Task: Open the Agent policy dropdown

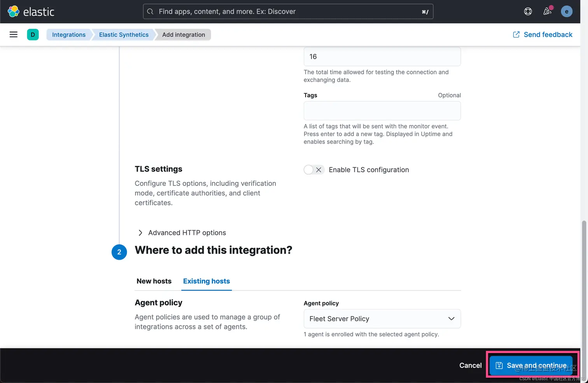Action: pos(382,319)
